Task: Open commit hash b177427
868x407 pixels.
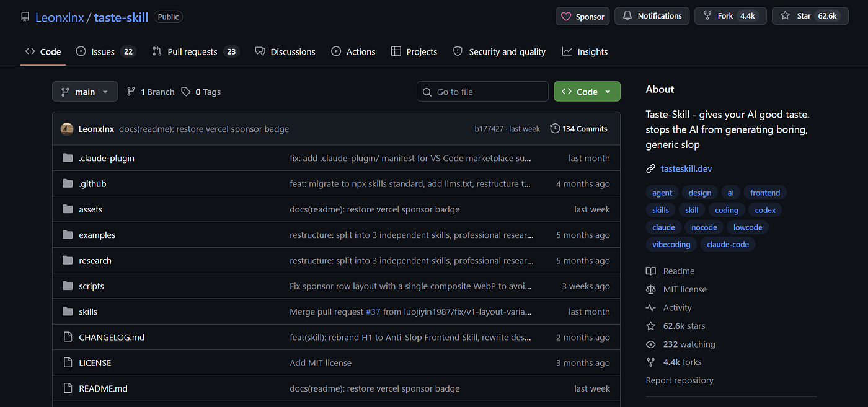Action: coord(489,129)
